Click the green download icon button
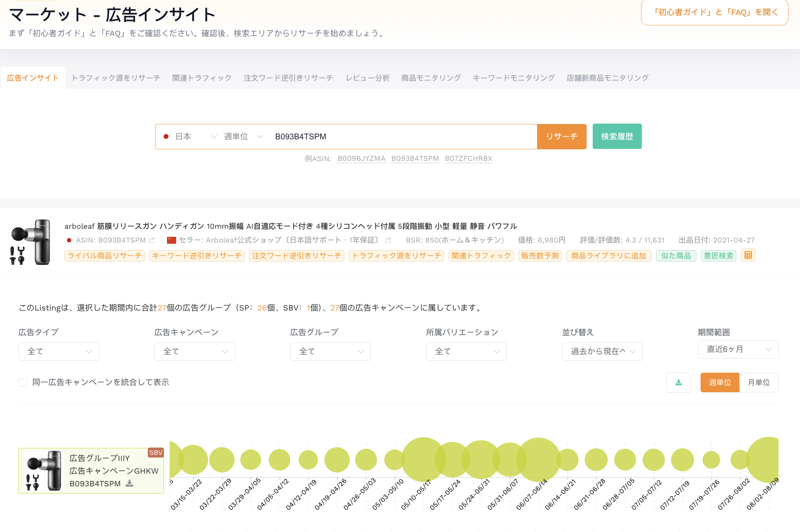800x532 pixels. click(679, 382)
